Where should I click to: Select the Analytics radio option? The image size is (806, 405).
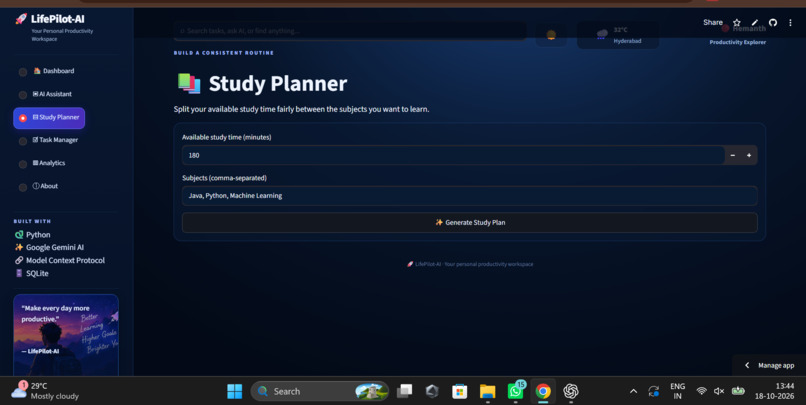pos(23,164)
